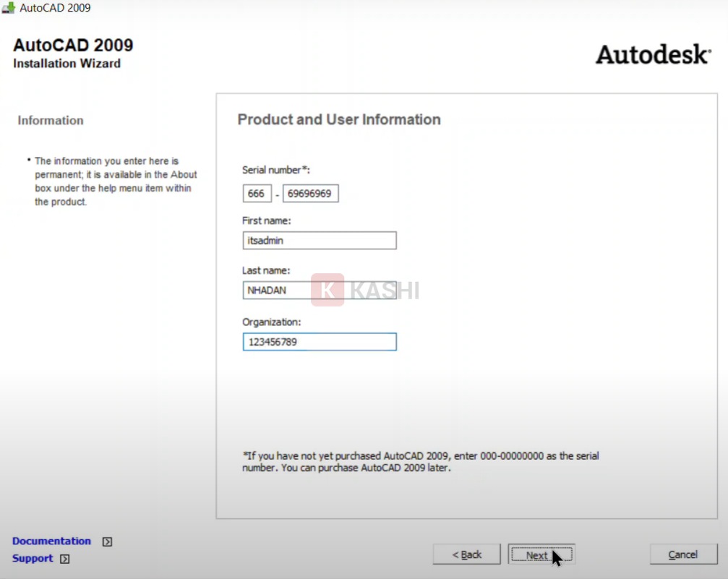Cancel the installation wizard
Image resolution: width=728 pixels, height=579 pixels.
(x=682, y=554)
